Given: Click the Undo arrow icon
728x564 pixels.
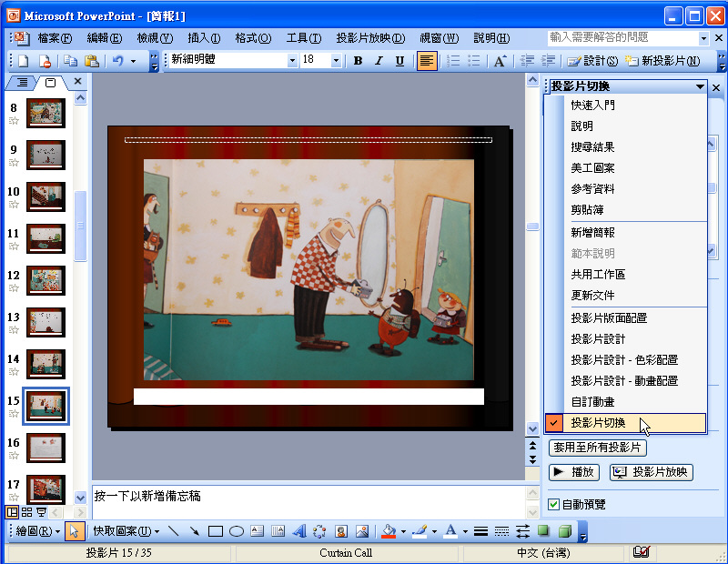Looking at the screenshot, I should click(x=118, y=61).
